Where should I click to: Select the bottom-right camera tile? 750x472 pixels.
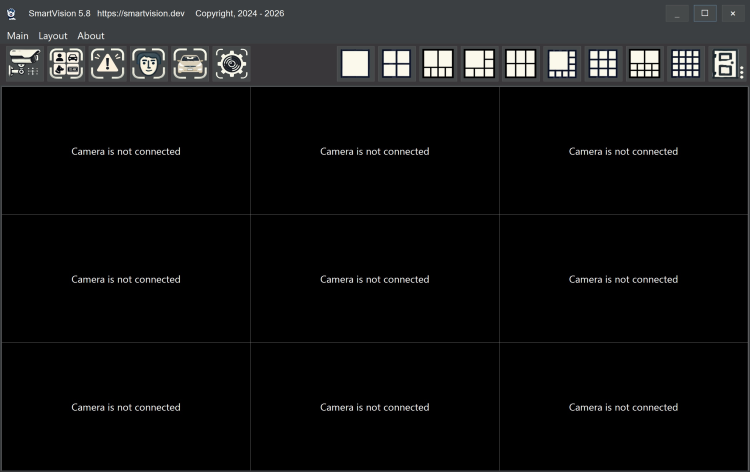(x=623, y=407)
